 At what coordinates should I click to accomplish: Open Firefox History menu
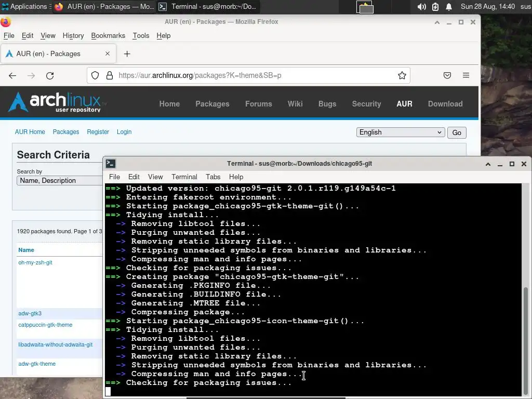[x=73, y=36]
